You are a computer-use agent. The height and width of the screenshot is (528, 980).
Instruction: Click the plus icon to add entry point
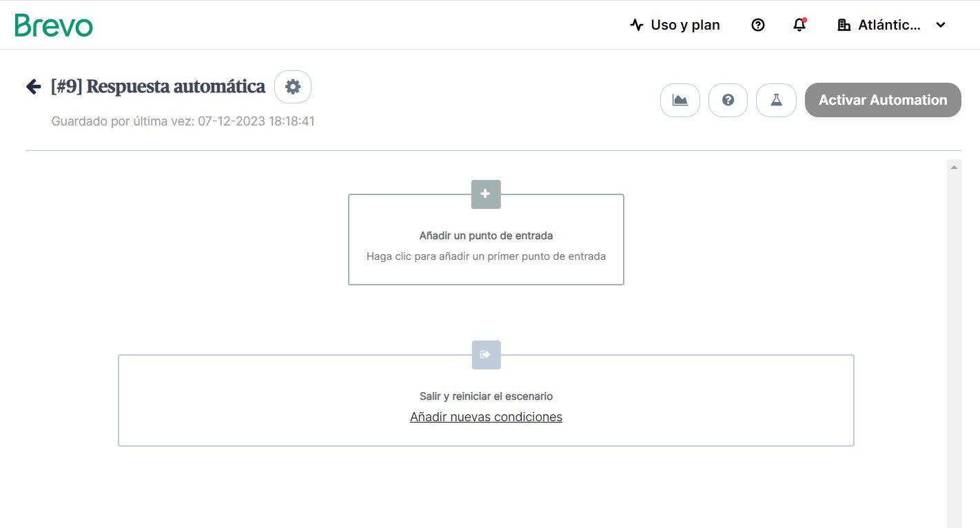(486, 194)
